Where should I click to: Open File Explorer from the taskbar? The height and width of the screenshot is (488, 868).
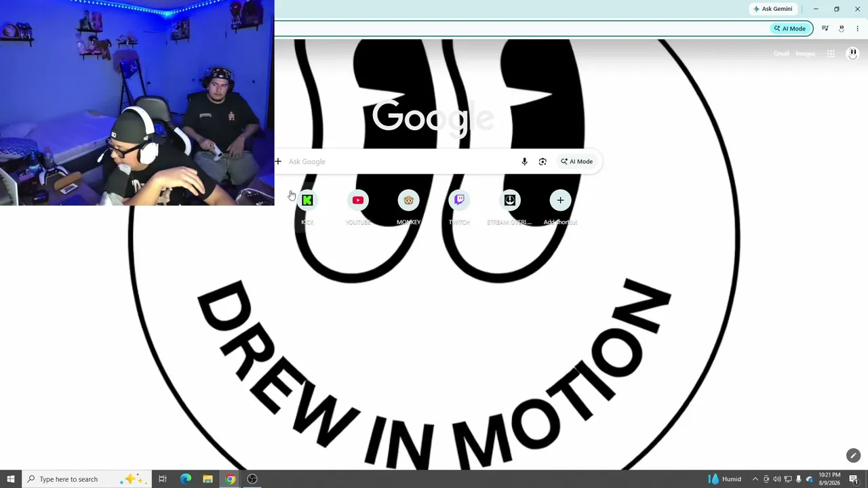coord(208,479)
